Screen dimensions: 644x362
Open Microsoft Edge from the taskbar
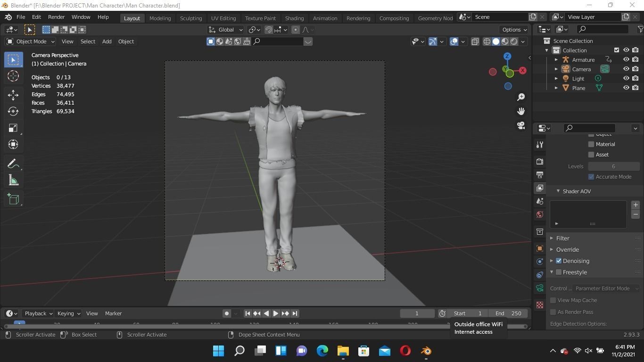322,351
